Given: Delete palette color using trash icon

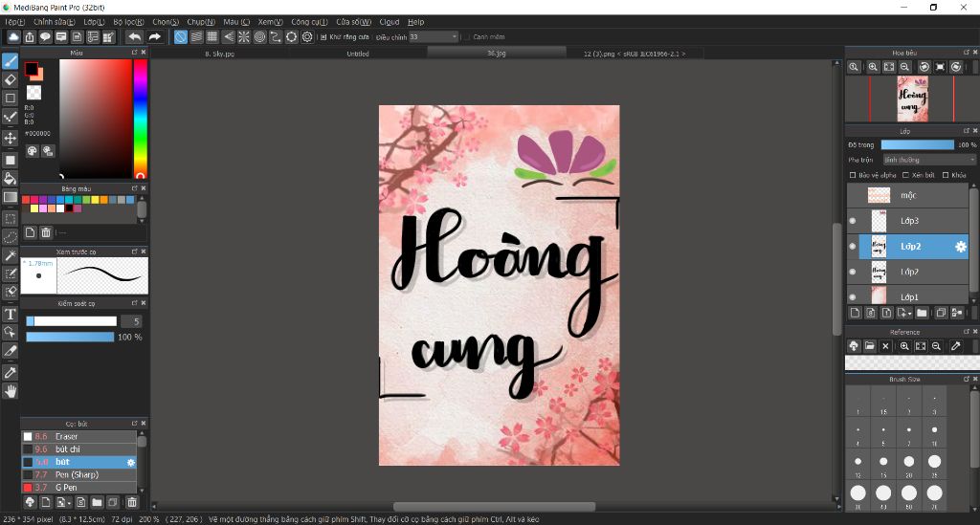Looking at the screenshot, I should (46, 232).
